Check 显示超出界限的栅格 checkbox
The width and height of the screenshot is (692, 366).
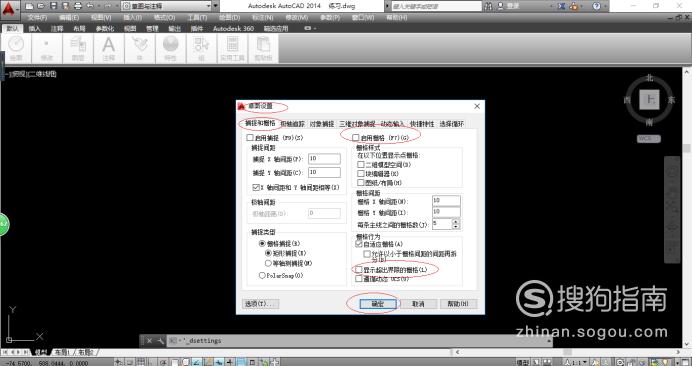(x=359, y=269)
